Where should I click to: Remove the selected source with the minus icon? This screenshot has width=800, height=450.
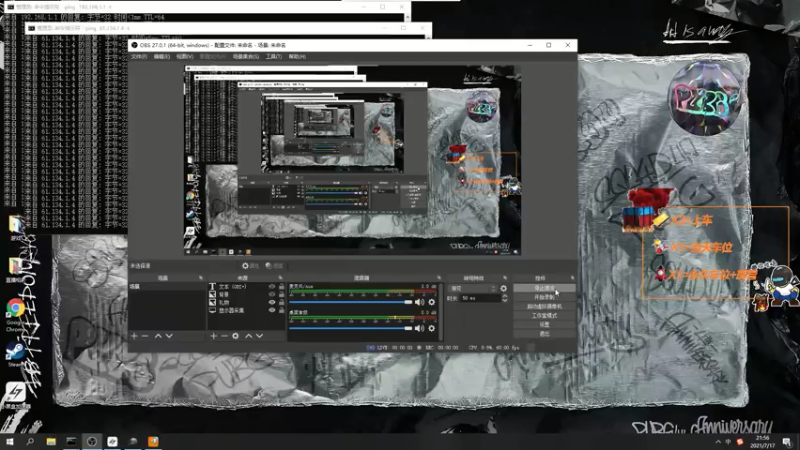click(224, 336)
